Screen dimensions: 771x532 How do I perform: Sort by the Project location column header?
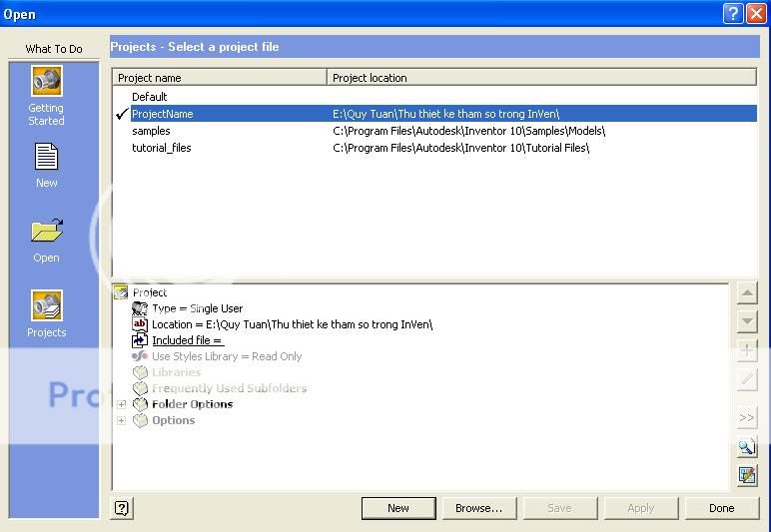[x=541, y=78]
